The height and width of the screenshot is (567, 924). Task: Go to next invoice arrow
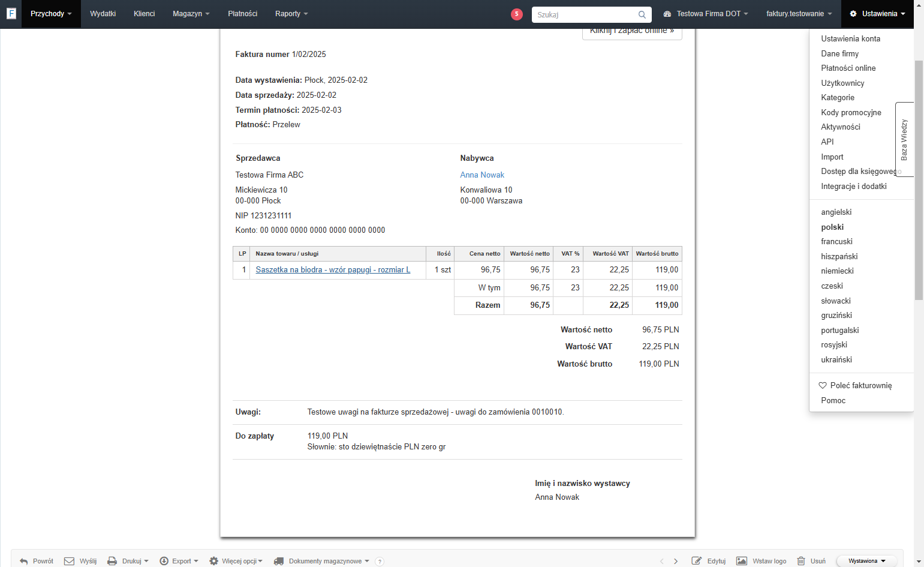[x=676, y=561]
